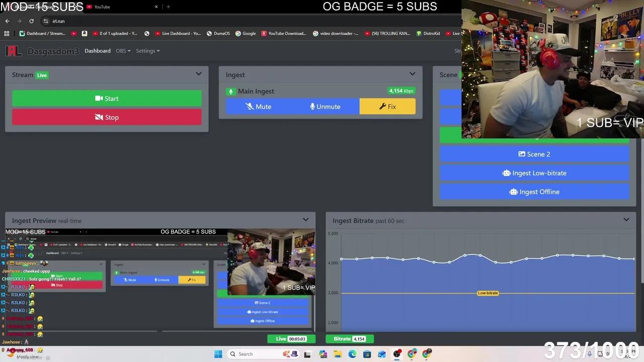The image size is (644, 362).
Task: Open the Google bookmark
Action: [245, 34]
